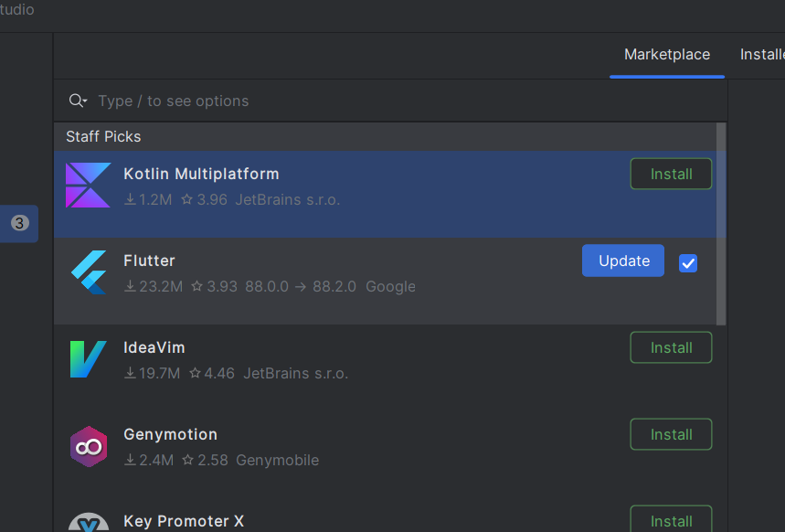The height and width of the screenshot is (532, 785).
Task: Install the Key Promoter X plugin
Action: click(x=671, y=520)
